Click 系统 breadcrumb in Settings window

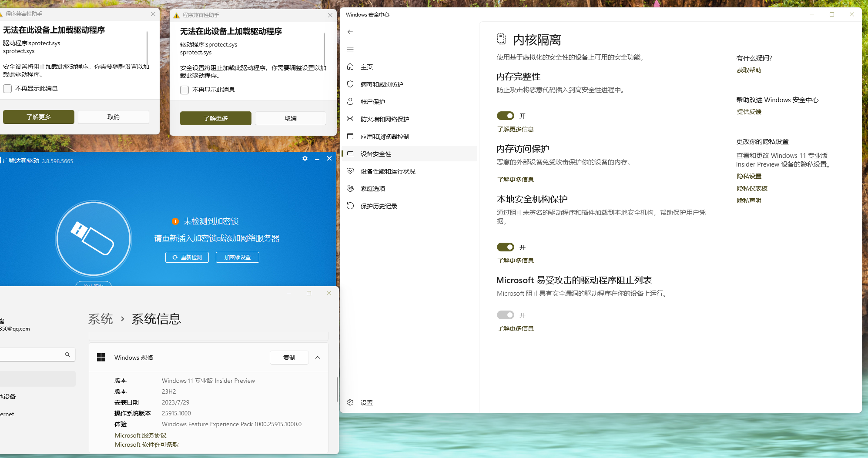(x=101, y=319)
